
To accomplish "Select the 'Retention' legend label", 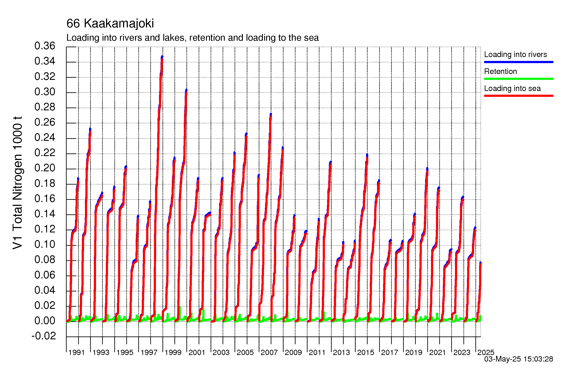I will pyautogui.click(x=501, y=71).
